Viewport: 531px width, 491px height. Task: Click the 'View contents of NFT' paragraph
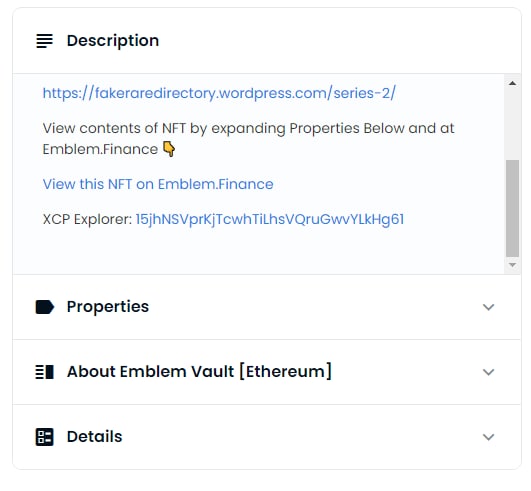tap(248, 139)
